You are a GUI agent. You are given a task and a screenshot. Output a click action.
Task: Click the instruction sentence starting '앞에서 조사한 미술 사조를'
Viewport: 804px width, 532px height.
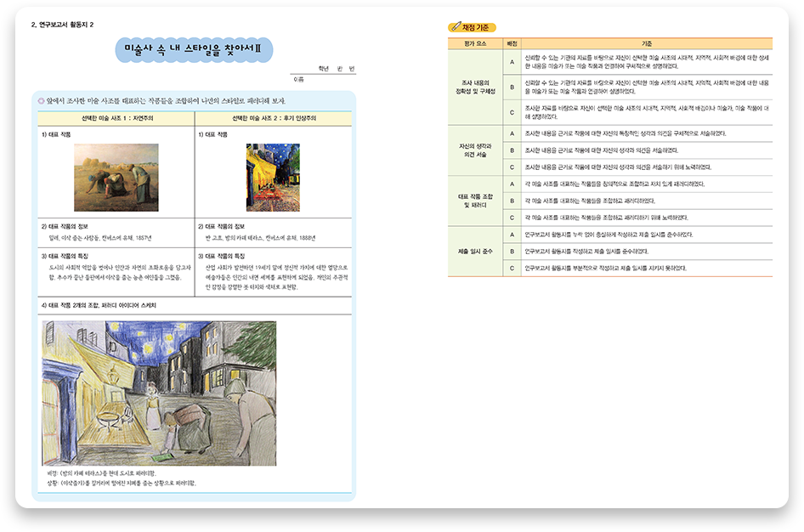166,101
